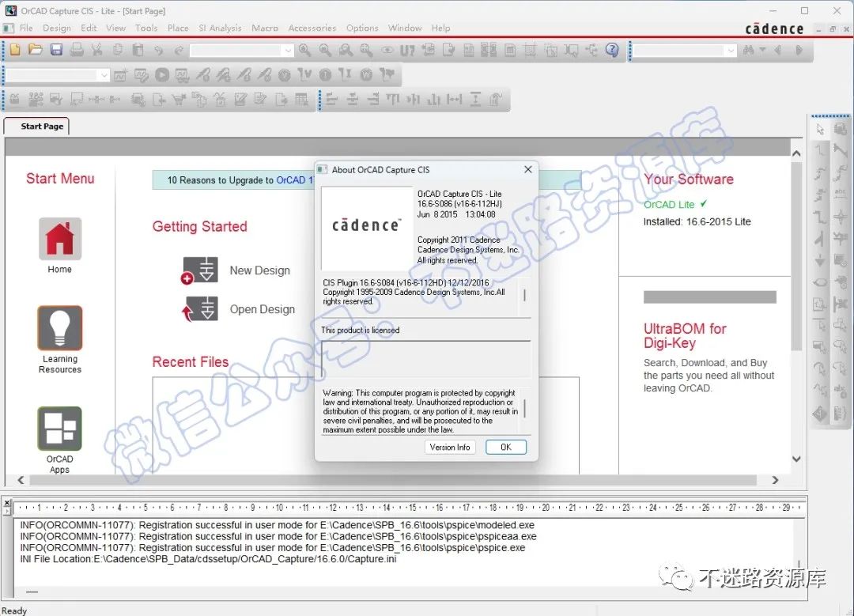
Task: Close the About OrCAD Capture CIS dialog
Action: (x=527, y=169)
